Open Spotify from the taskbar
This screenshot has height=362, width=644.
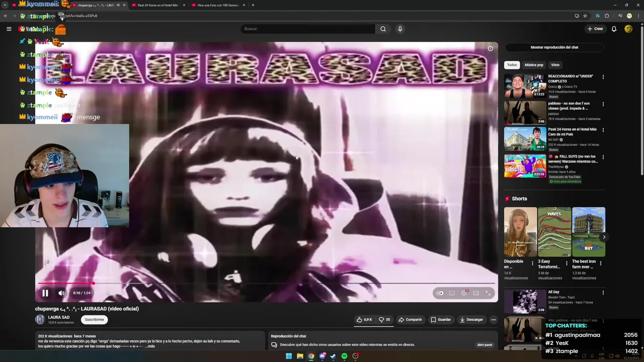pyautogui.click(x=344, y=356)
